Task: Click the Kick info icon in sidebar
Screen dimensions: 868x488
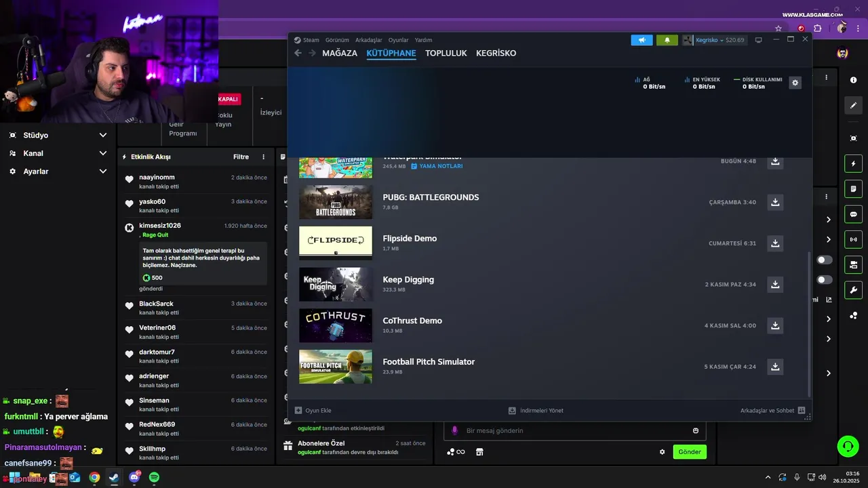Action: point(853,80)
